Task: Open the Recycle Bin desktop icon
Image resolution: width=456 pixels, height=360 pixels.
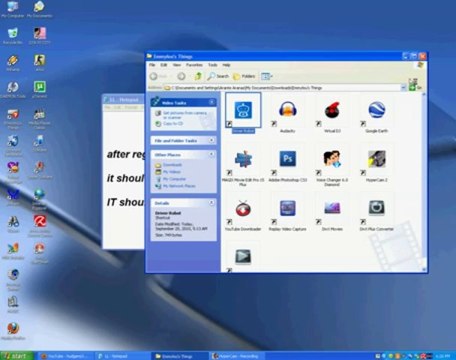Action: pyautogui.click(x=13, y=36)
